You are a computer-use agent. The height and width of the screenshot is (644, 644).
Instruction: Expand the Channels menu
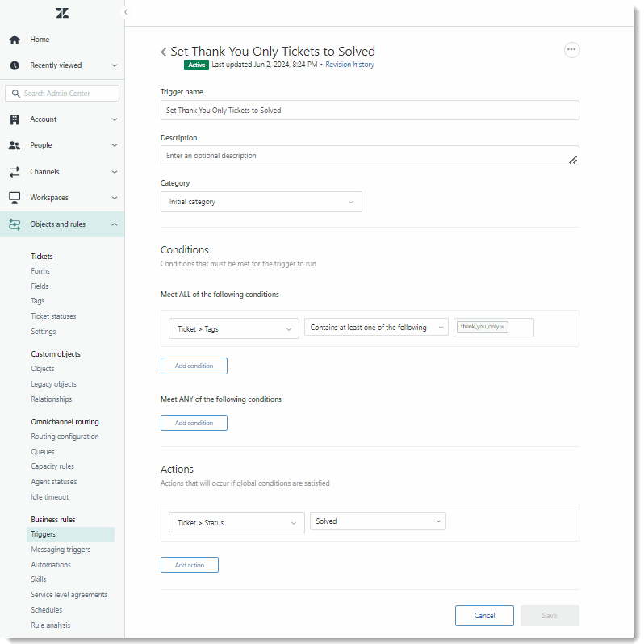tap(115, 172)
